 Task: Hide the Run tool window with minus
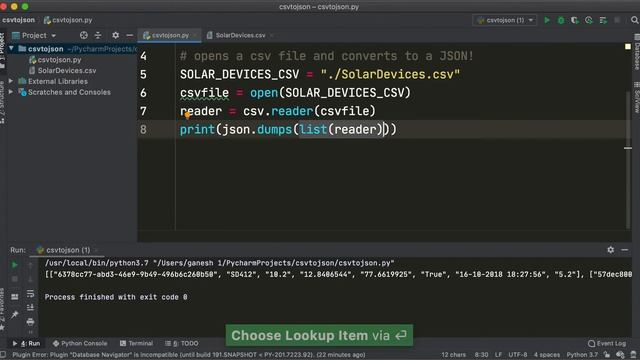(x=624, y=250)
